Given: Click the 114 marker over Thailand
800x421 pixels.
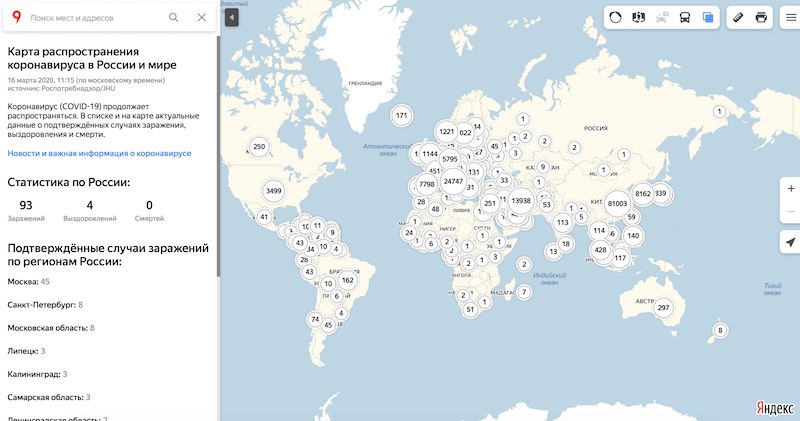Looking at the screenshot, I should pos(599,231).
